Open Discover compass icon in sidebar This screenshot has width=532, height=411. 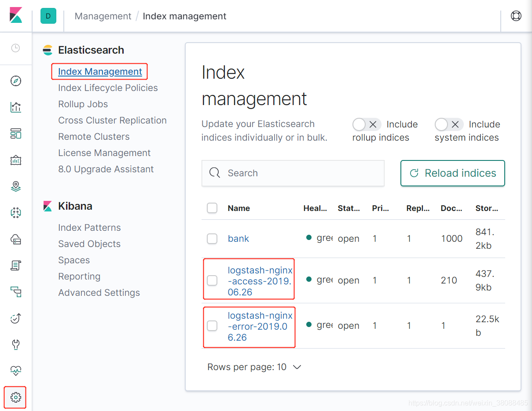15,81
